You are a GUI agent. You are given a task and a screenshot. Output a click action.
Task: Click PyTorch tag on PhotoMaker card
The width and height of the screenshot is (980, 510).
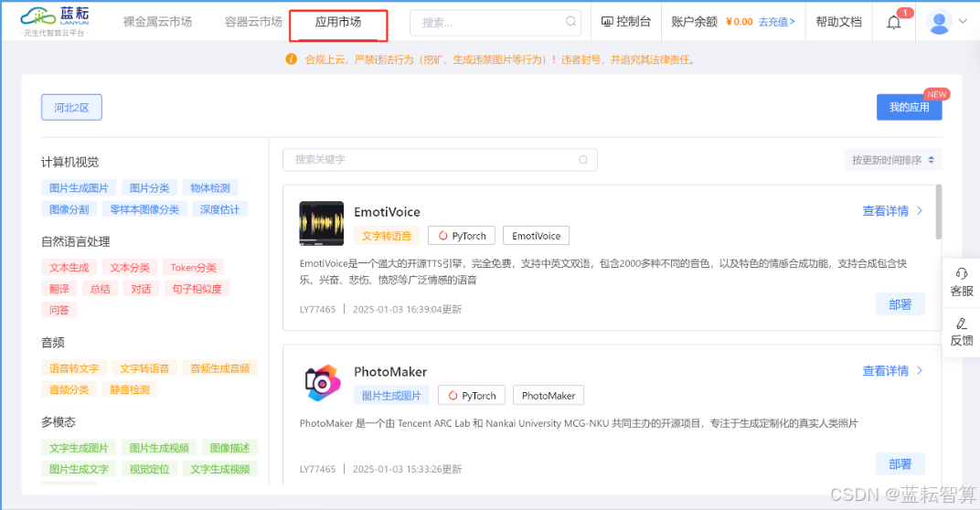pyautogui.click(x=471, y=396)
